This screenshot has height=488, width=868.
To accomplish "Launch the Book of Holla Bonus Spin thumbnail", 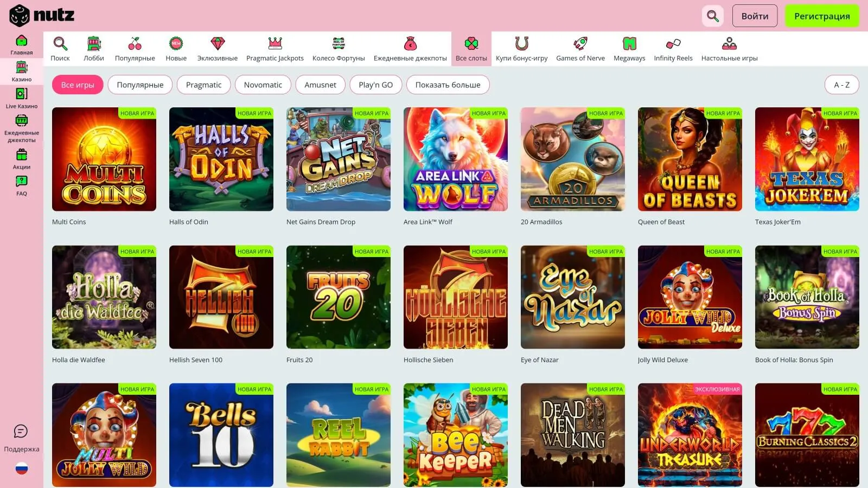I will click(807, 297).
